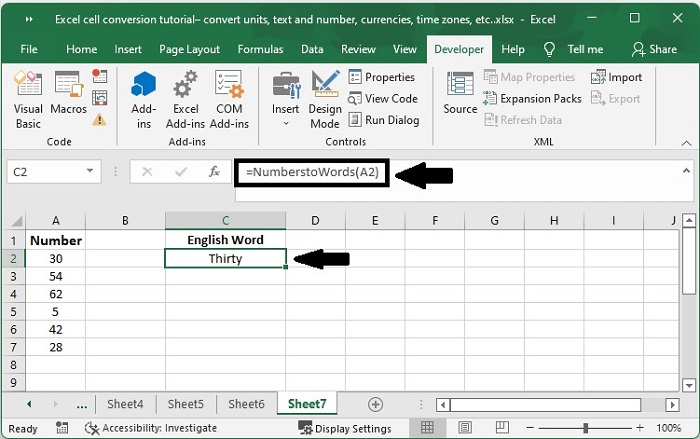The width and height of the screenshot is (700, 439).
Task: Open Macro Security warning icon
Action: pyautogui.click(x=100, y=119)
